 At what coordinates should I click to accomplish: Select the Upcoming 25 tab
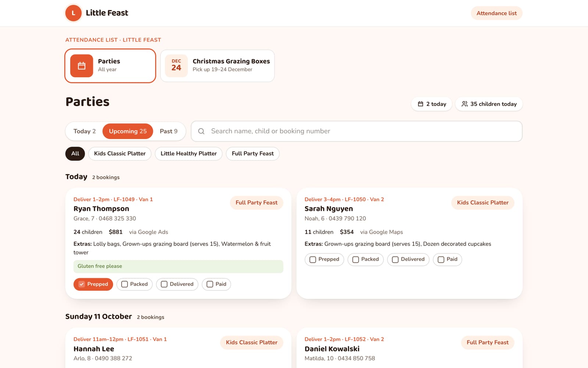pyautogui.click(x=128, y=131)
